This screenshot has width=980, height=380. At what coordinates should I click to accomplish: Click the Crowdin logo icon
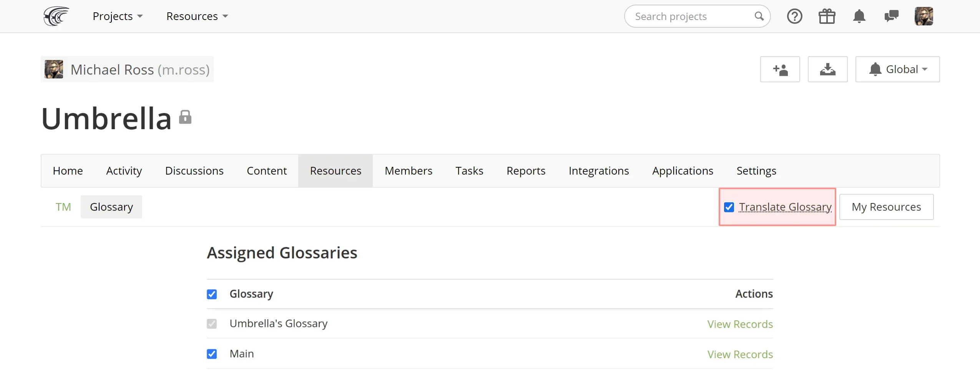pos(56,16)
